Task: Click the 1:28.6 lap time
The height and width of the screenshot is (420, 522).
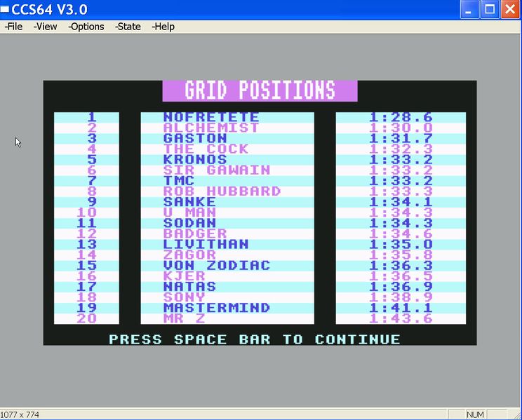Action: coord(401,118)
